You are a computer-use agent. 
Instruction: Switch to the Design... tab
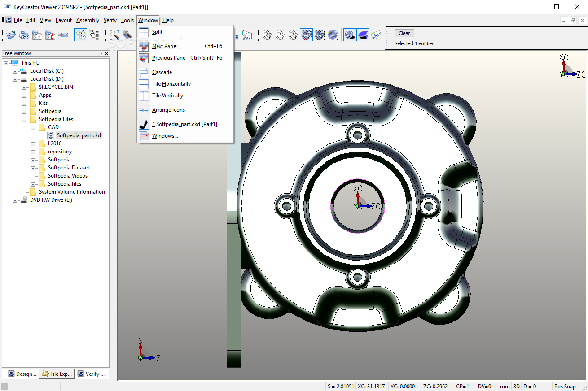click(22, 374)
